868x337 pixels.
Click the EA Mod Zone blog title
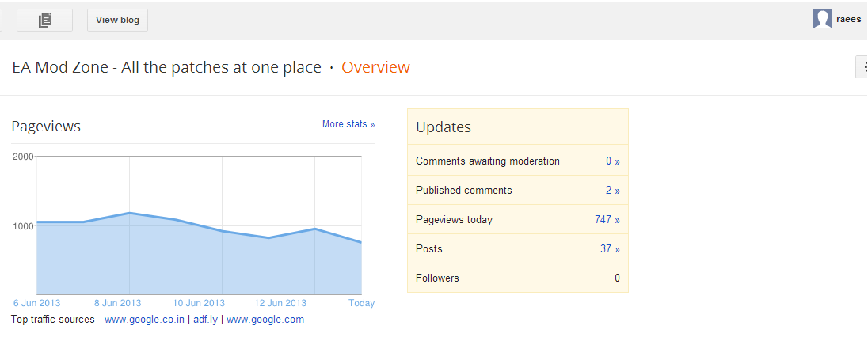[x=166, y=67]
